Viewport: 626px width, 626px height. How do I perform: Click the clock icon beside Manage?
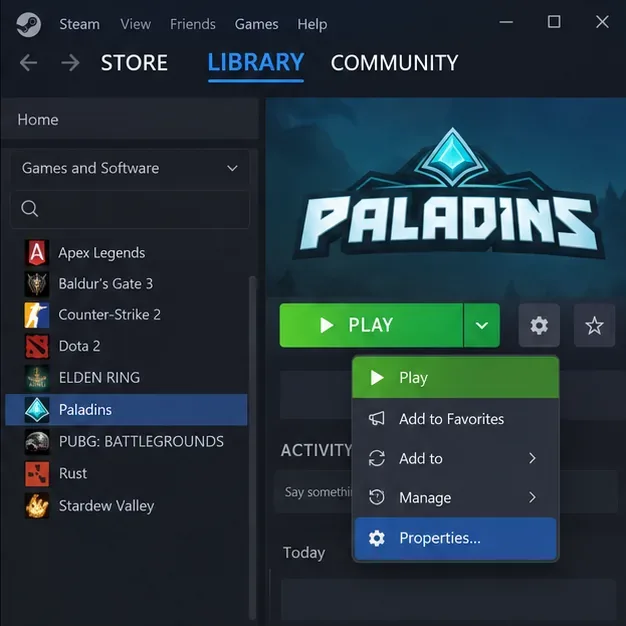pos(376,497)
